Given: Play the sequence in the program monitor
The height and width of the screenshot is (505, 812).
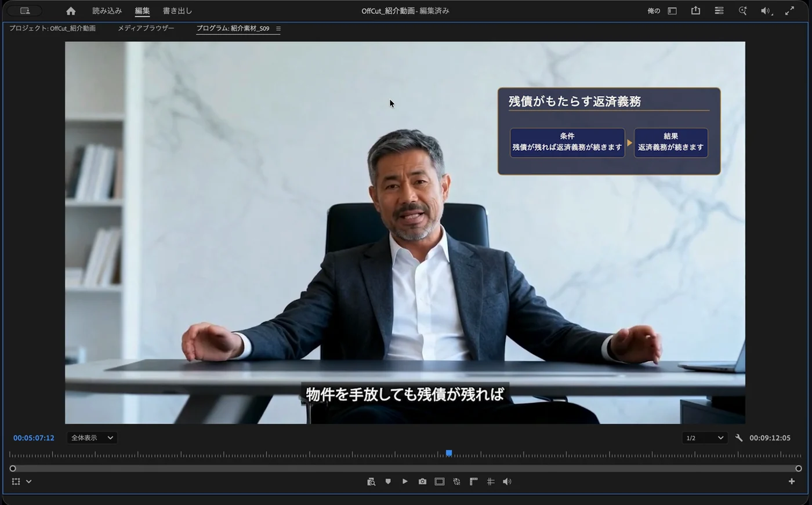Looking at the screenshot, I should coord(405,482).
